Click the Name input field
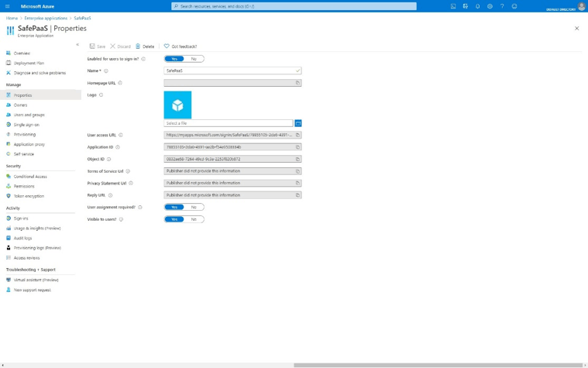This screenshot has height=368, width=588. tap(232, 71)
